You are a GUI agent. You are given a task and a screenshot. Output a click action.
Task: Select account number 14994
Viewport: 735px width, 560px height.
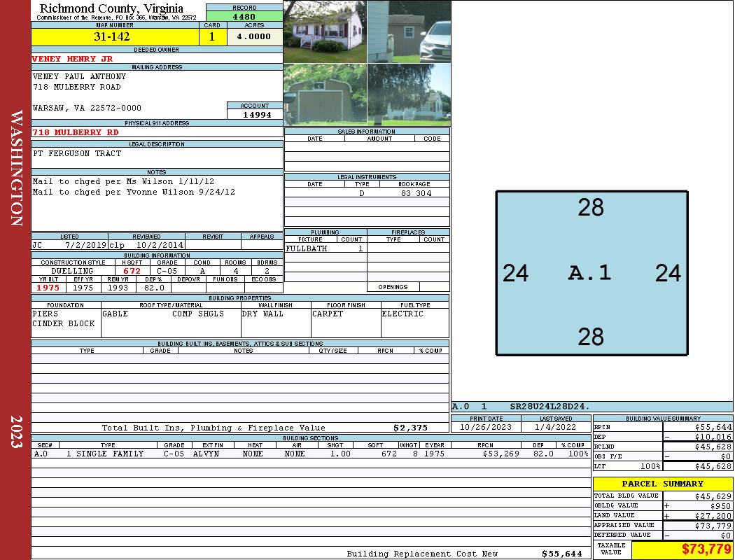256,115
